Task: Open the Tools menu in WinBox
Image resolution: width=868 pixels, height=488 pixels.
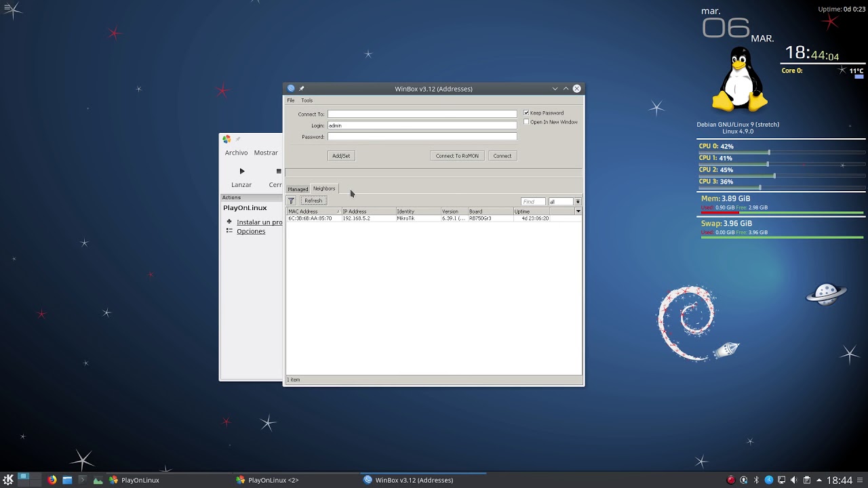Action: click(x=307, y=100)
